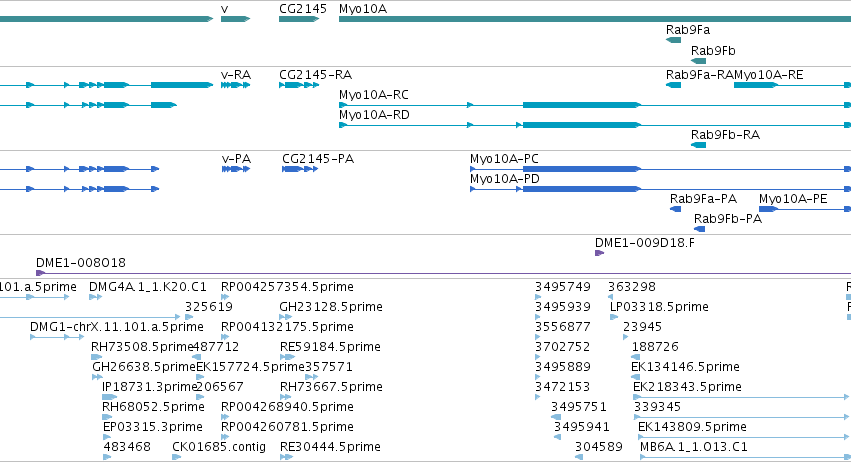Click the CG2145-PA protein label
851x462 pixels.
318,159
